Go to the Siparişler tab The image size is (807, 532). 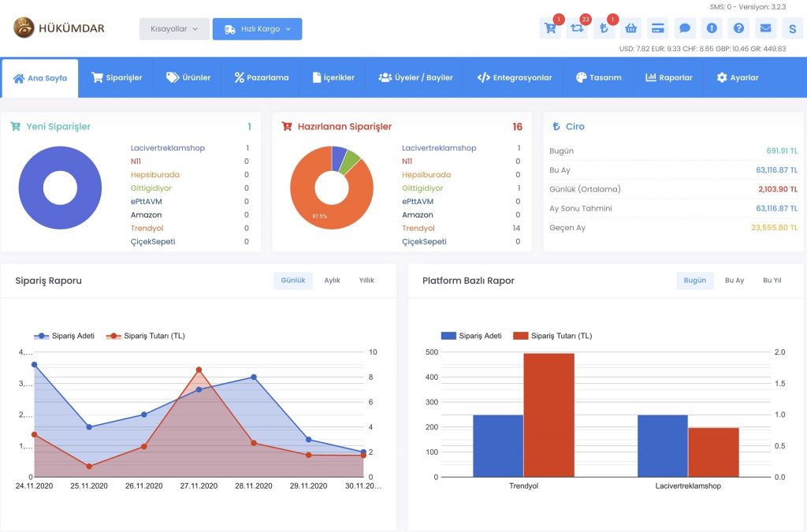click(117, 78)
